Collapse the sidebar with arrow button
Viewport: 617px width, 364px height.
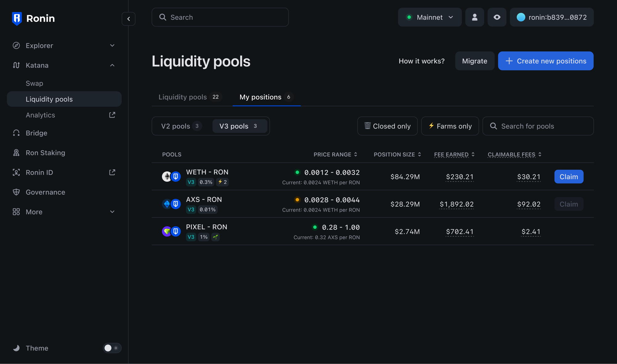(x=128, y=19)
